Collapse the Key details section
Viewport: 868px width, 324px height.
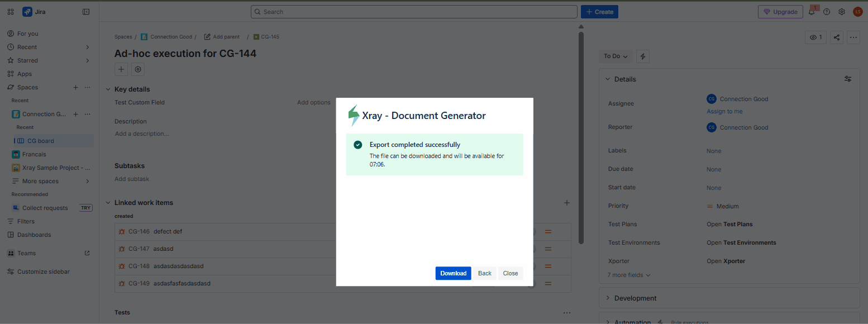pyautogui.click(x=108, y=89)
